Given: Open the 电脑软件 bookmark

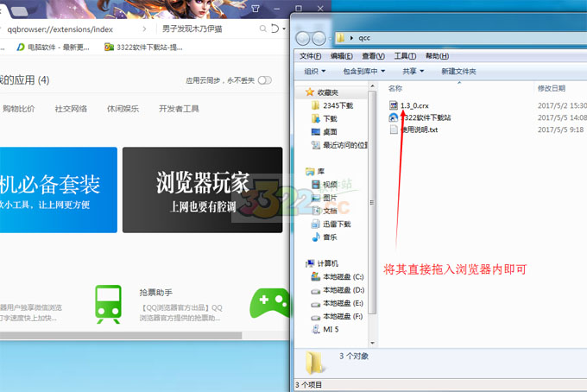Looking at the screenshot, I should (54, 47).
